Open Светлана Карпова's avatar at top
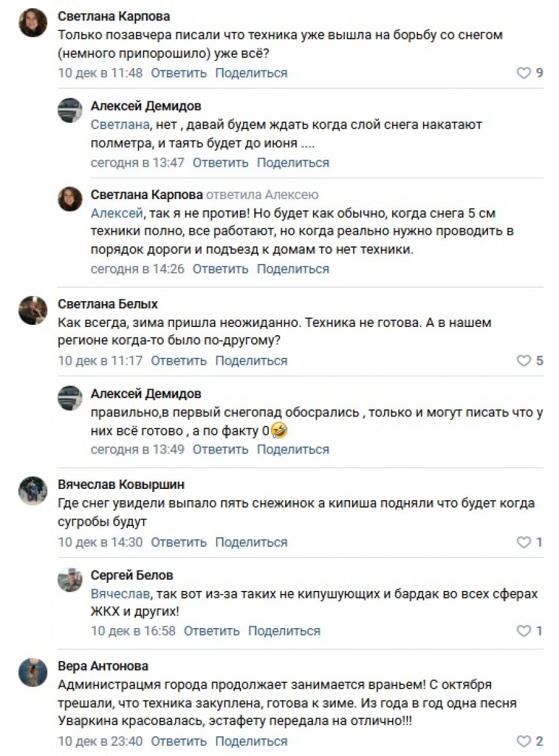559x756 pixels. (33, 24)
